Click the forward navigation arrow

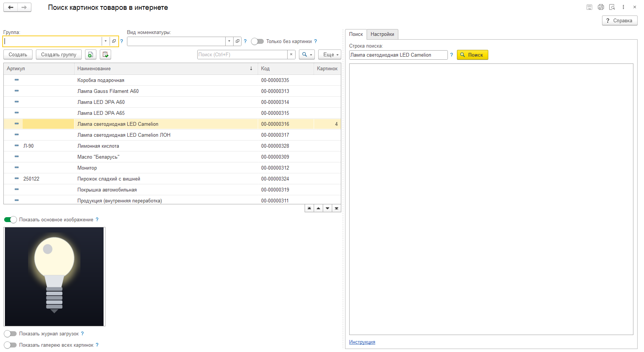(24, 7)
